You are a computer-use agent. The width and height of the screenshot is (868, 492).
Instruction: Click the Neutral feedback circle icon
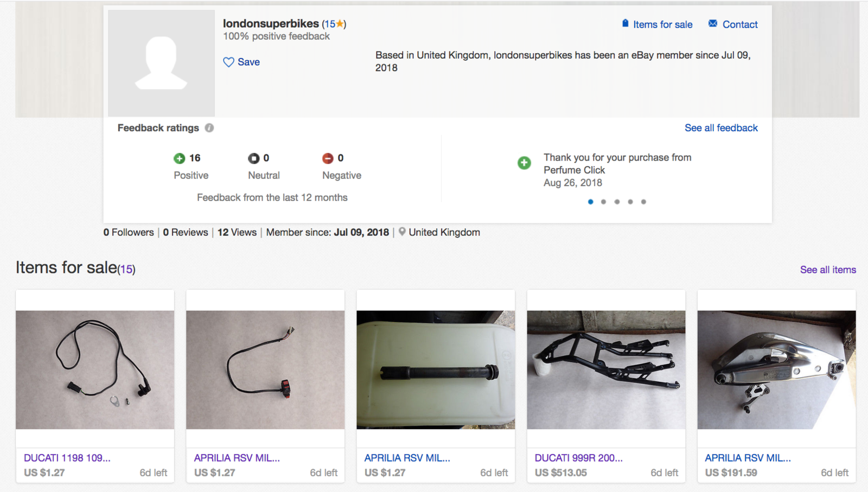tap(253, 158)
